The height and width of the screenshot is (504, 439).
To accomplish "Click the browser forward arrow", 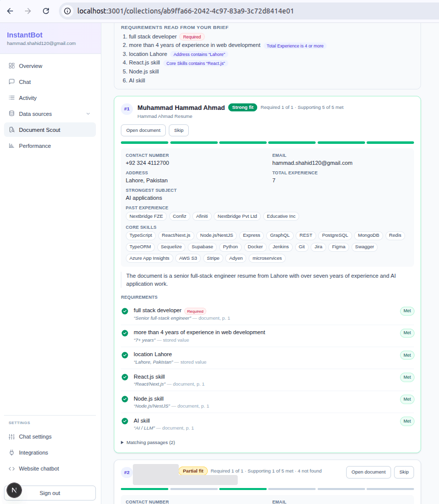I will click(x=28, y=11).
